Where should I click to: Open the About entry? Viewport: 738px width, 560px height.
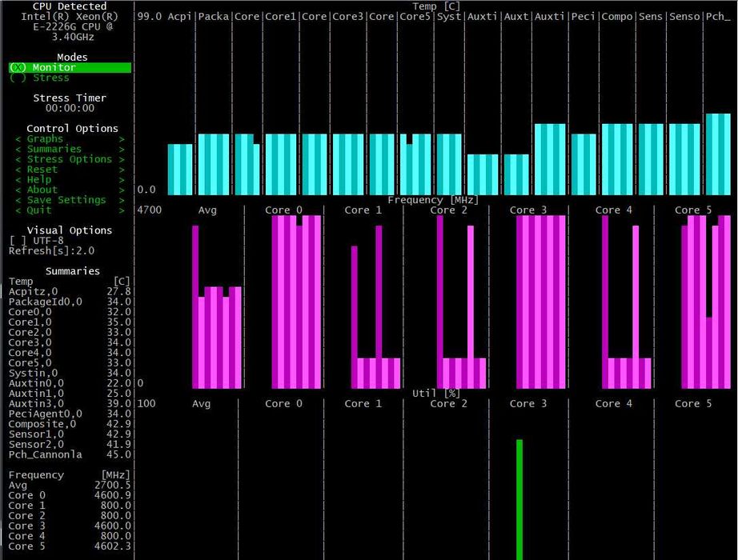pos(70,190)
